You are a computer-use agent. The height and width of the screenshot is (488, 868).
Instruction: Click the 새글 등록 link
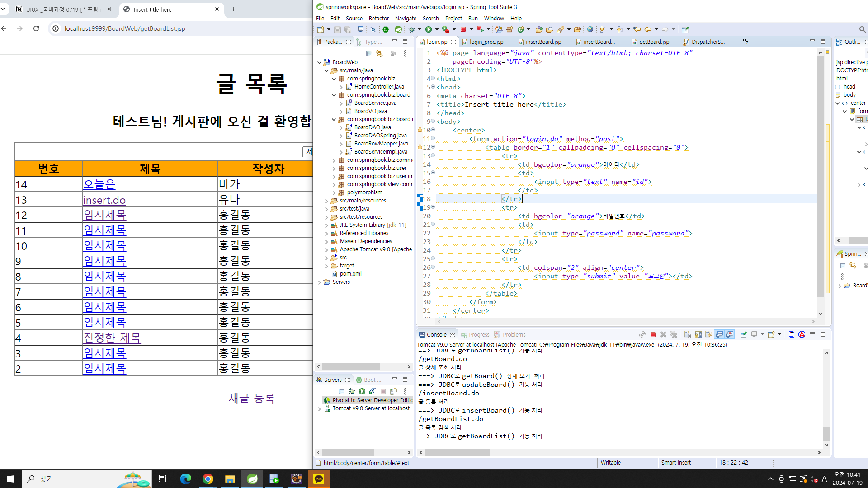coord(251,398)
